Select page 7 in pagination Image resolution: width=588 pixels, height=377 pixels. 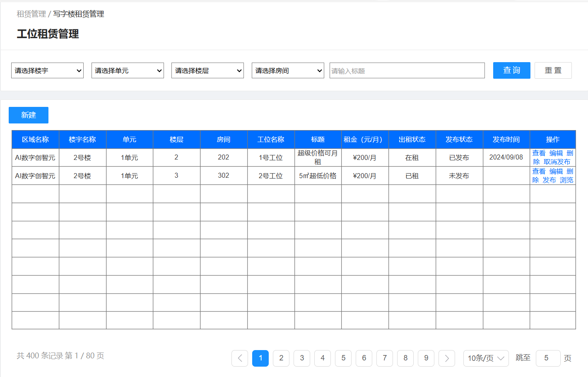pos(385,358)
